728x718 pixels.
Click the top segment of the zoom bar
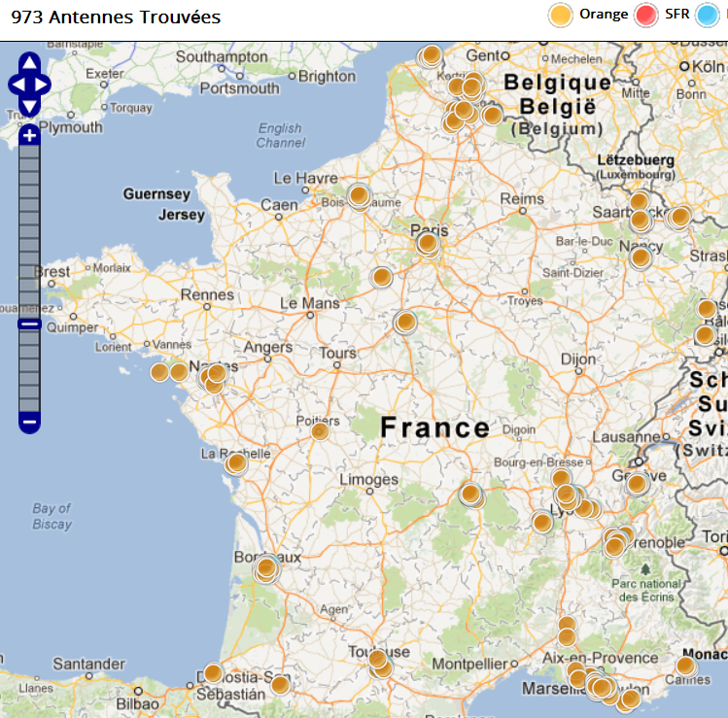click(29, 152)
